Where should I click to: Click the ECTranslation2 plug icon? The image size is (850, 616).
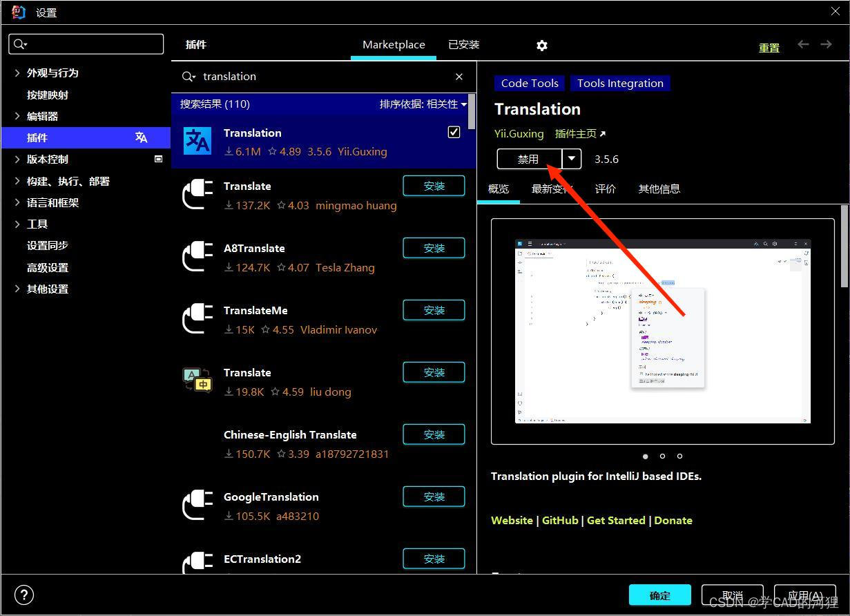[x=197, y=562]
